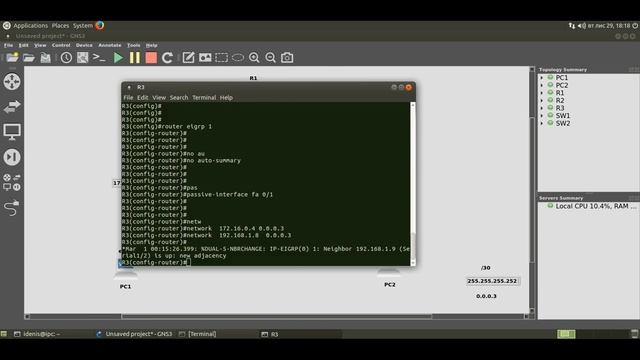This screenshot has height=360, width=640.
Task: Start all devices with green play
Action: click(118, 58)
